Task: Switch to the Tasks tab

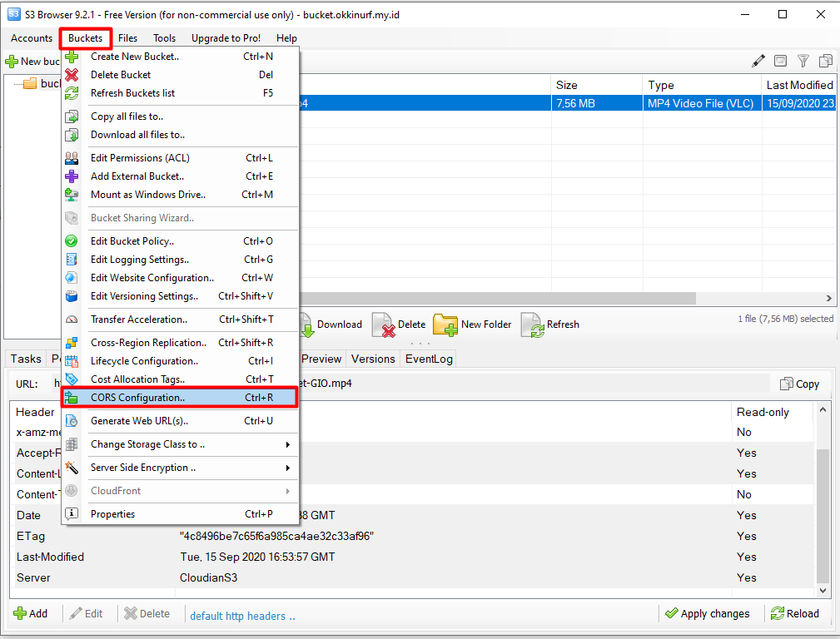Action: coord(26,359)
